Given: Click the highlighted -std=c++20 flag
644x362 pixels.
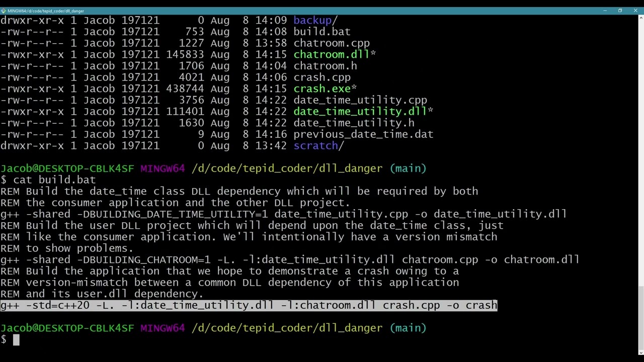Looking at the screenshot, I should click(58, 305).
